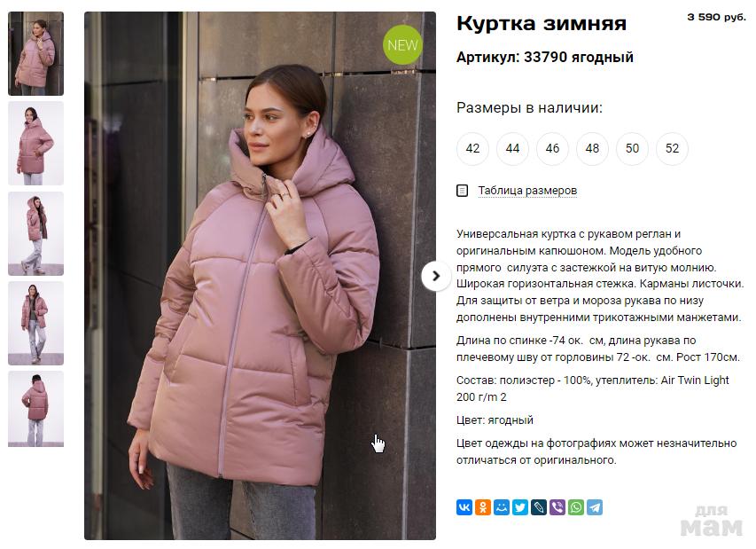Go to next photo with the arrow button
The width and height of the screenshot is (756, 549).
tap(436, 276)
